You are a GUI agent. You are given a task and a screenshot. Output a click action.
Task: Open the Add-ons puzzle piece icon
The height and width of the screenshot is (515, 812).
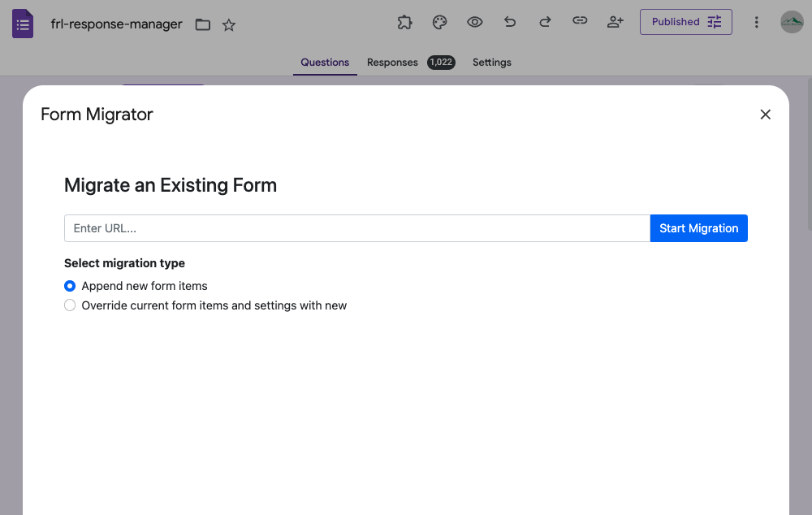(404, 22)
